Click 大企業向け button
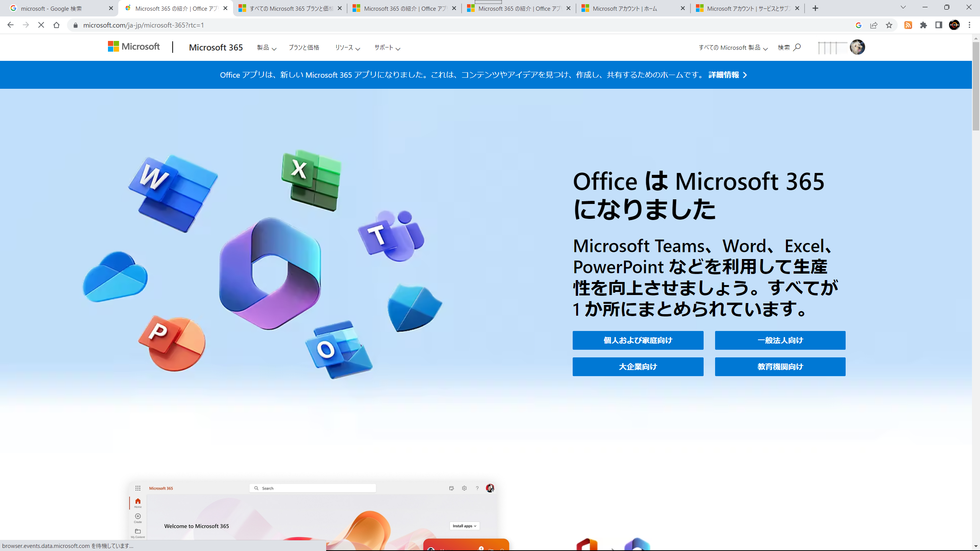The image size is (980, 551). click(x=638, y=367)
